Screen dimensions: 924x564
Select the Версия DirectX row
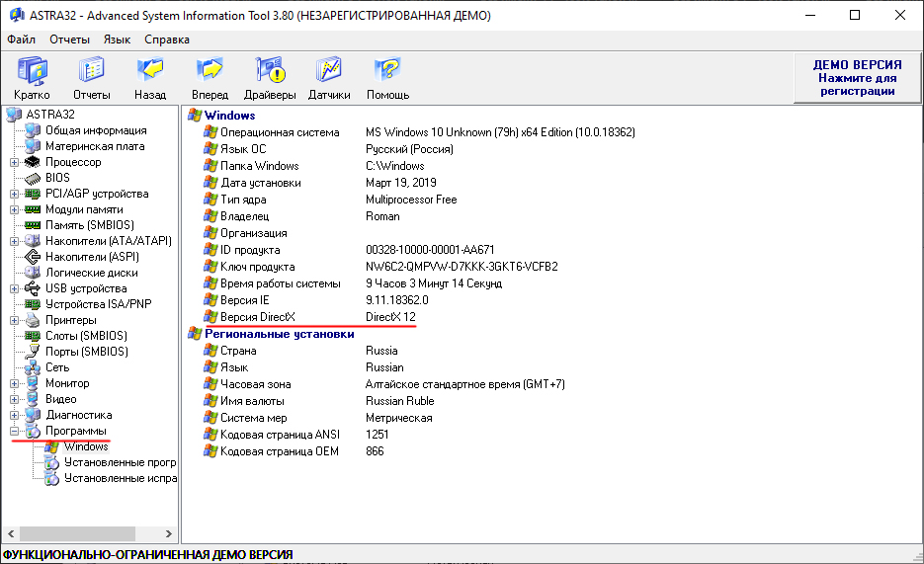click(258, 317)
